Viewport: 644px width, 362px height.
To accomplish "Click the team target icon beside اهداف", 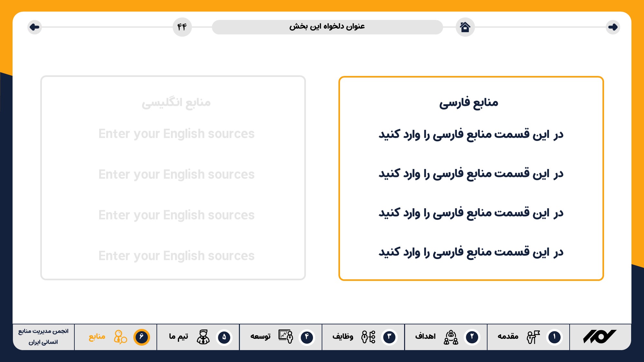I will (451, 337).
